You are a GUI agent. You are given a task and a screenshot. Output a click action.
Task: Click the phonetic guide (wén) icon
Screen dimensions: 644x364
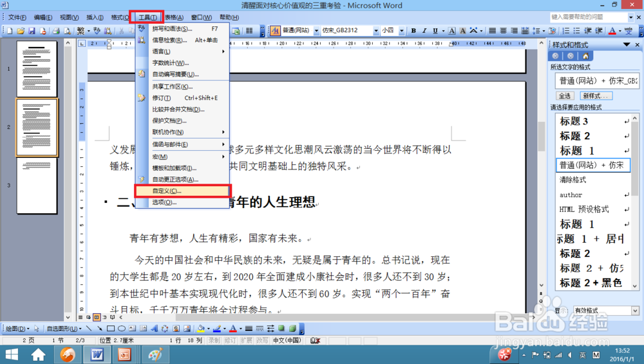(x=629, y=31)
